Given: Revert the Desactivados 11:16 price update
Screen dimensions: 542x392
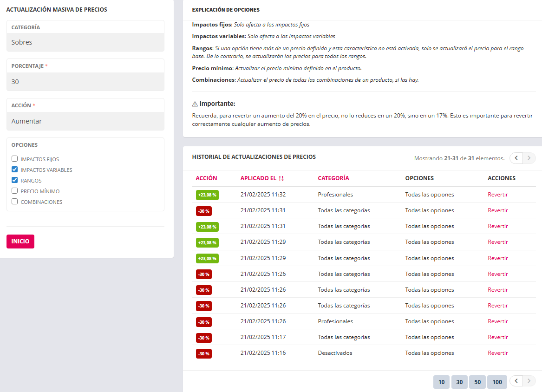Looking at the screenshot, I should [x=497, y=353].
